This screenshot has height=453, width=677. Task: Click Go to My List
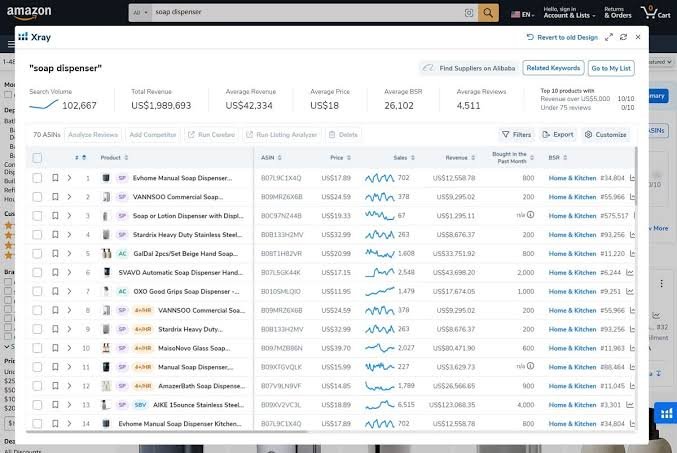point(611,68)
